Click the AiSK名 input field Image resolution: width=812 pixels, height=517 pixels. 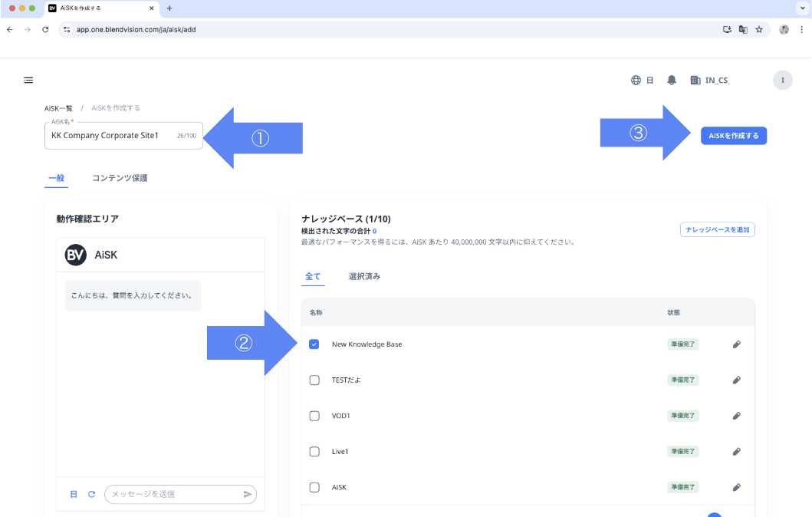pyautogui.click(x=123, y=136)
